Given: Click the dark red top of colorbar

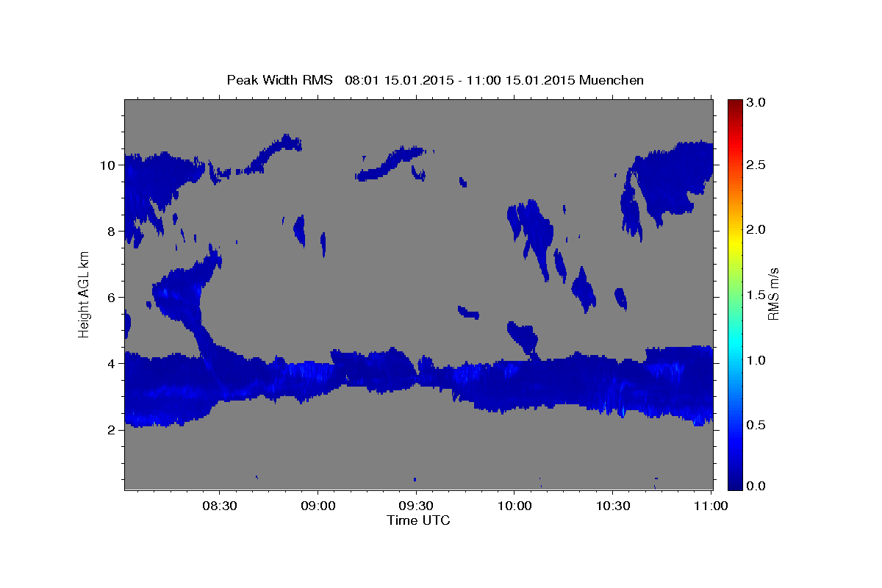Looking at the screenshot, I should (x=734, y=104).
